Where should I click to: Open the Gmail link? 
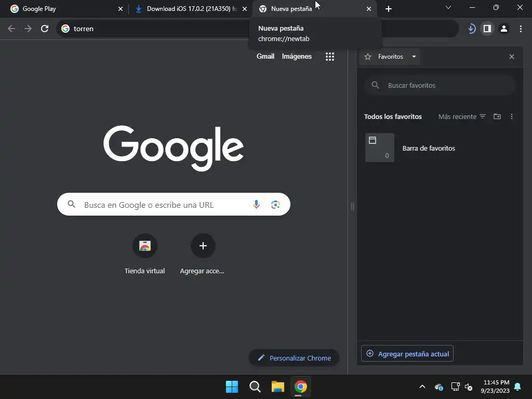[265, 56]
